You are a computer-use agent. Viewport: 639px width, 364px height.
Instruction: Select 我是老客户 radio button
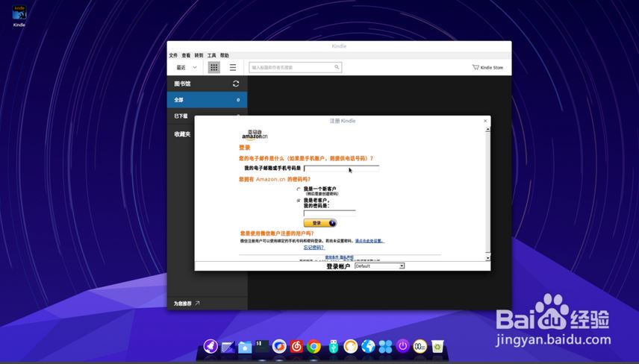click(x=299, y=201)
